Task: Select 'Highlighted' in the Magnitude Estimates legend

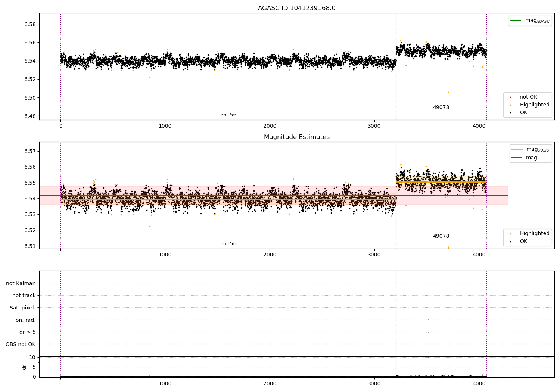Action: (x=535, y=234)
